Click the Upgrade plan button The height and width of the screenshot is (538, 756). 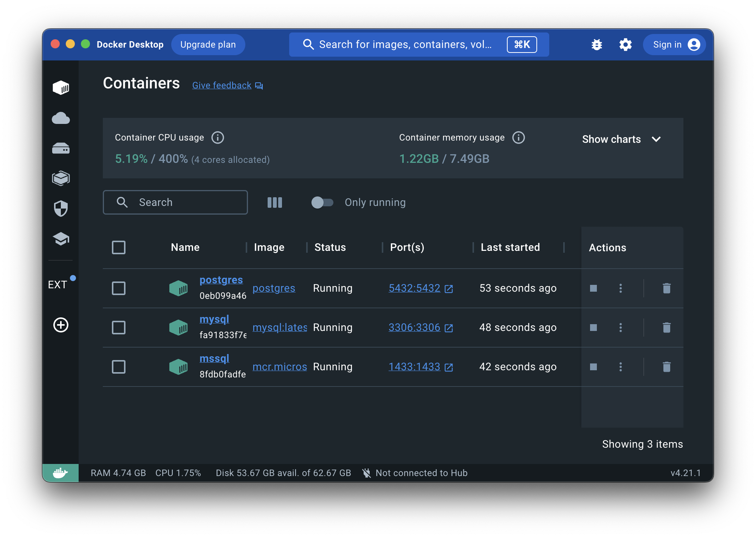[x=208, y=44]
